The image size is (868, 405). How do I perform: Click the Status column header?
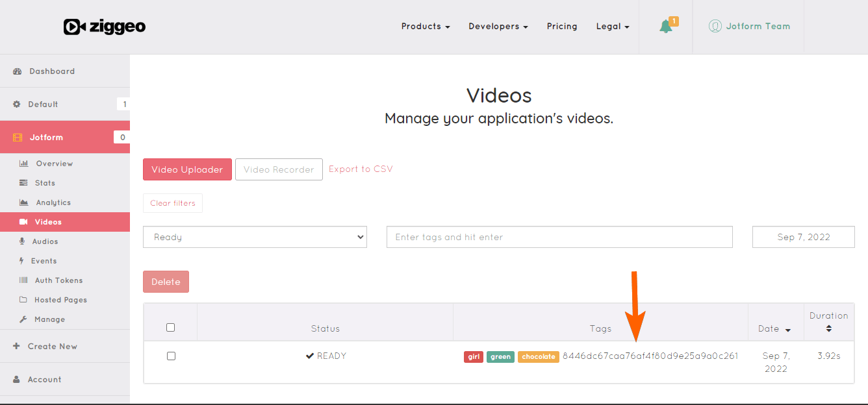[x=325, y=328]
